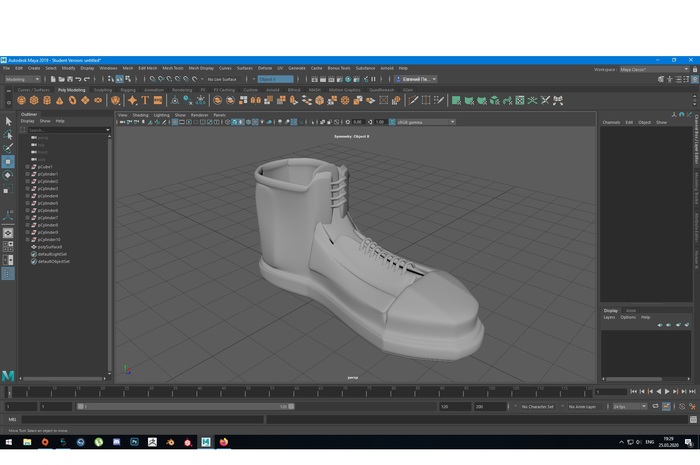Click the polygon sphere shelf icon

21,100
